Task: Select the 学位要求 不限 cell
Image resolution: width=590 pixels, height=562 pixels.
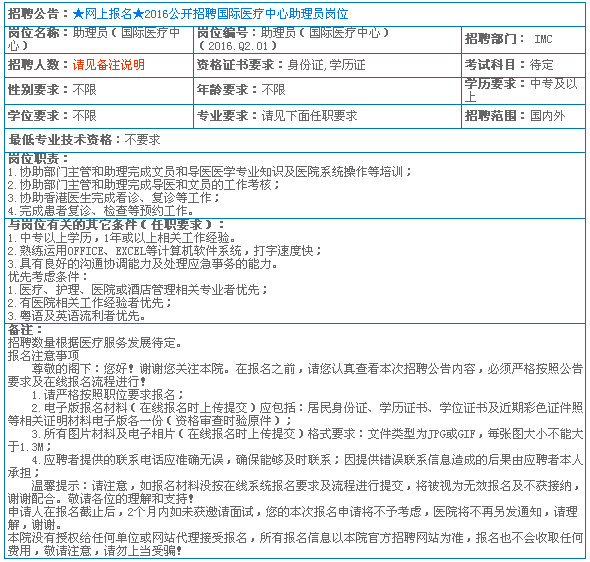Action: tap(99, 116)
